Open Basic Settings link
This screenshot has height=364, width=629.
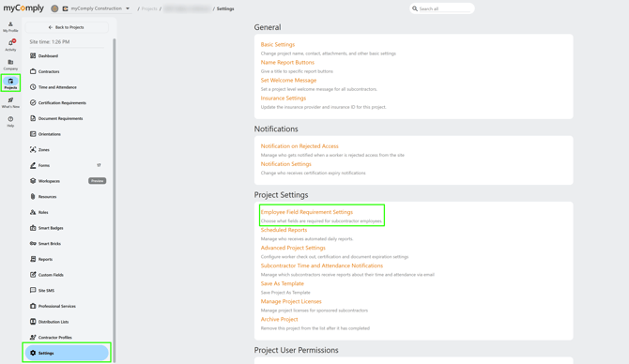tap(278, 44)
